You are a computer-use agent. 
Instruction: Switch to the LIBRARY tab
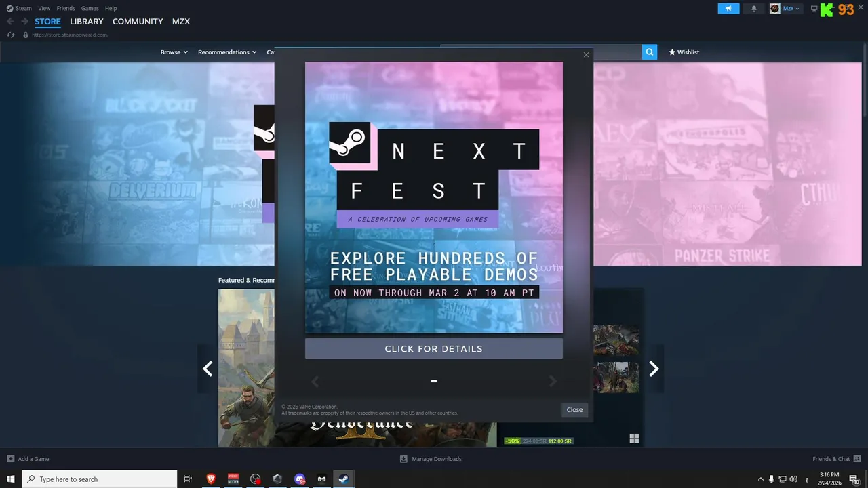click(x=87, y=22)
